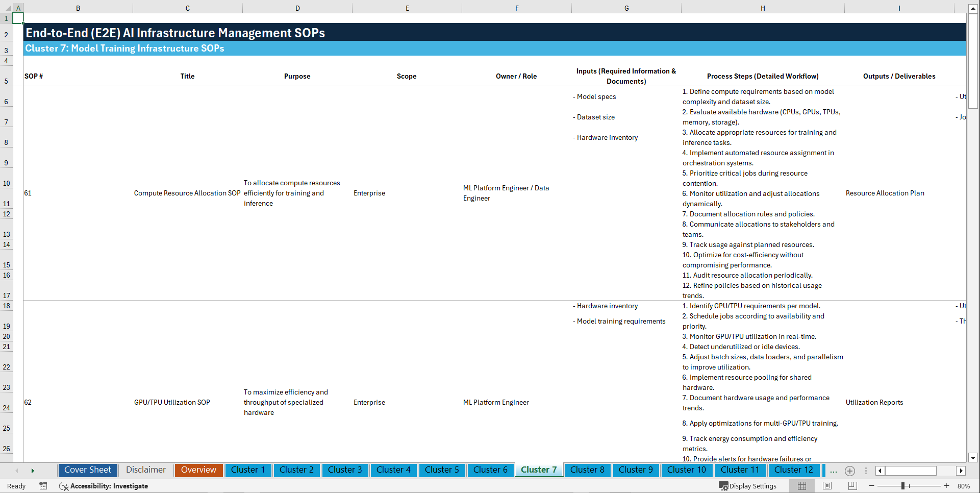Switch to Page Layout view icon
The image size is (980, 493).
(826, 486)
